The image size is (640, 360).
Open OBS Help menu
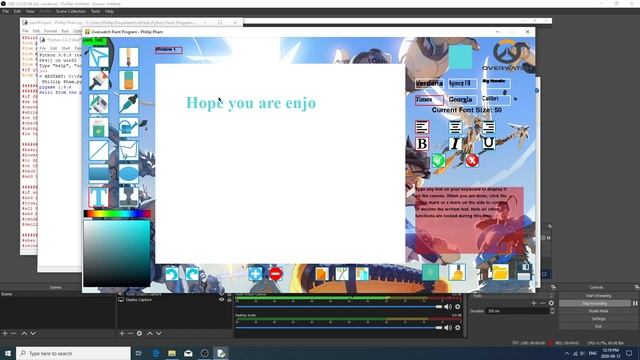coord(109,11)
